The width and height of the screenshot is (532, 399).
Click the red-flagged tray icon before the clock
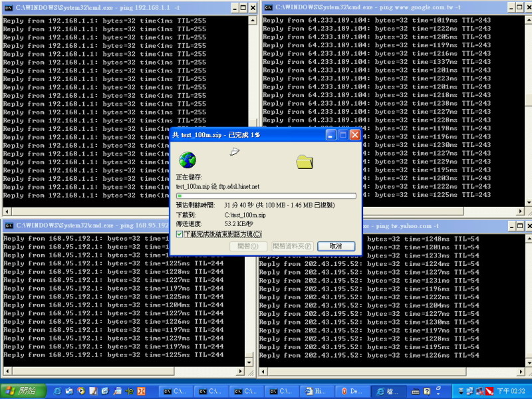tap(489, 391)
